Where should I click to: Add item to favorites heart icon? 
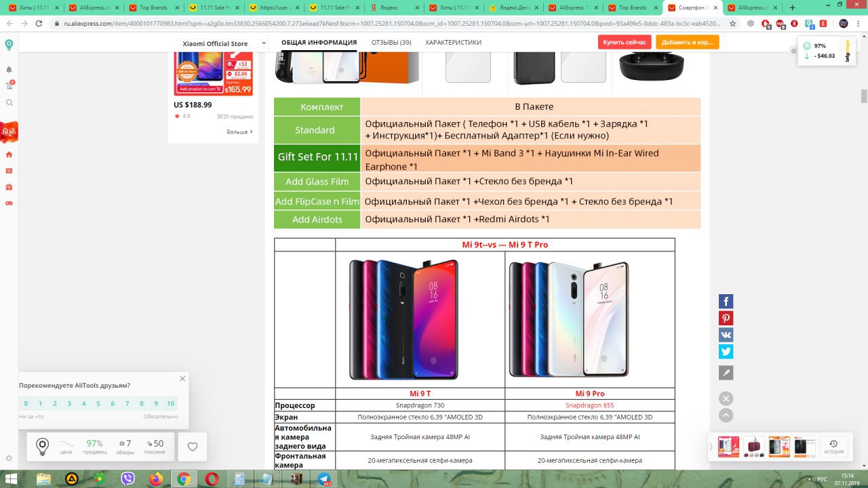(x=193, y=447)
